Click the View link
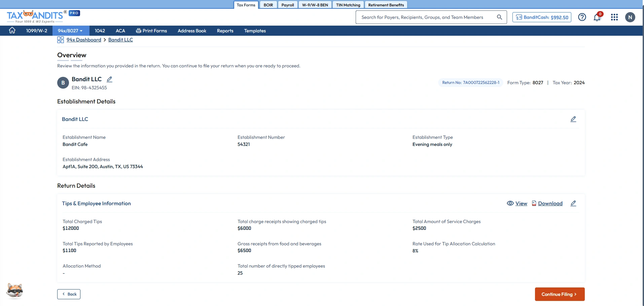 click(x=521, y=203)
